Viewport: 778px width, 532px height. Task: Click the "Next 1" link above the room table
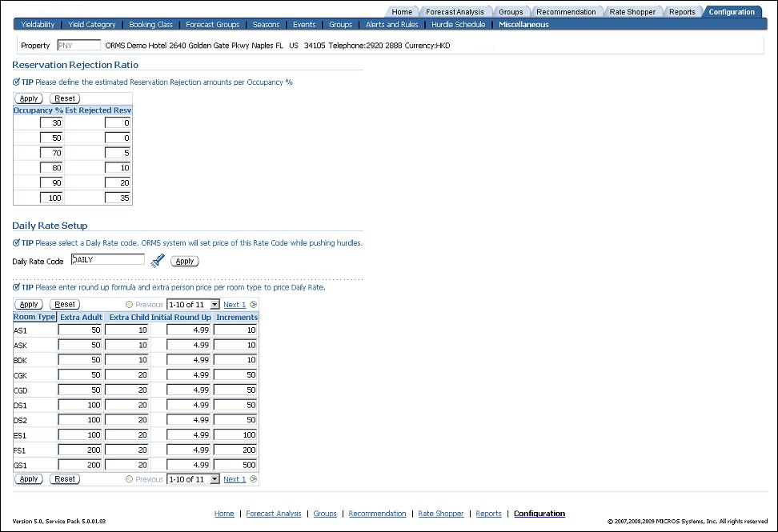[x=233, y=304]
